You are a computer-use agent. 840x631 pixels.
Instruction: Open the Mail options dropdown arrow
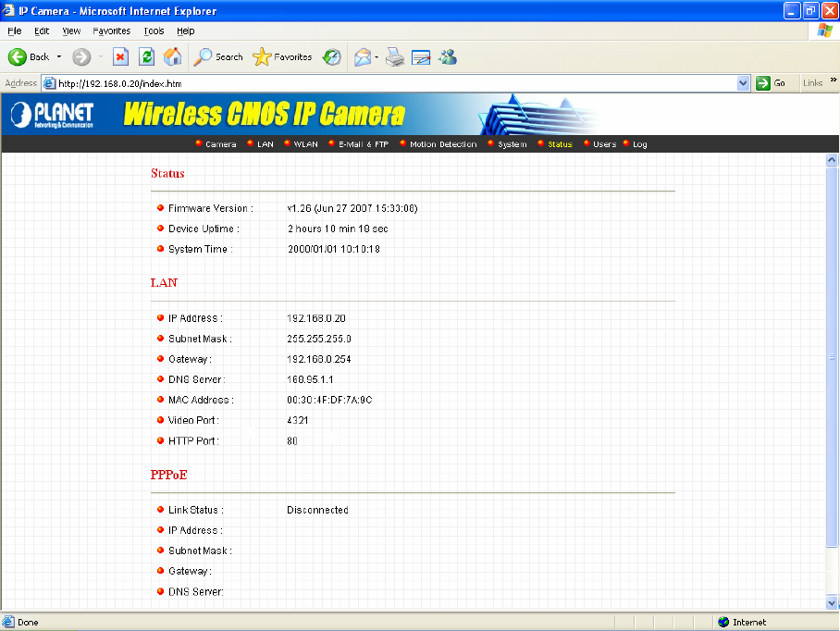pyautogui.click(x=377, y=56)
